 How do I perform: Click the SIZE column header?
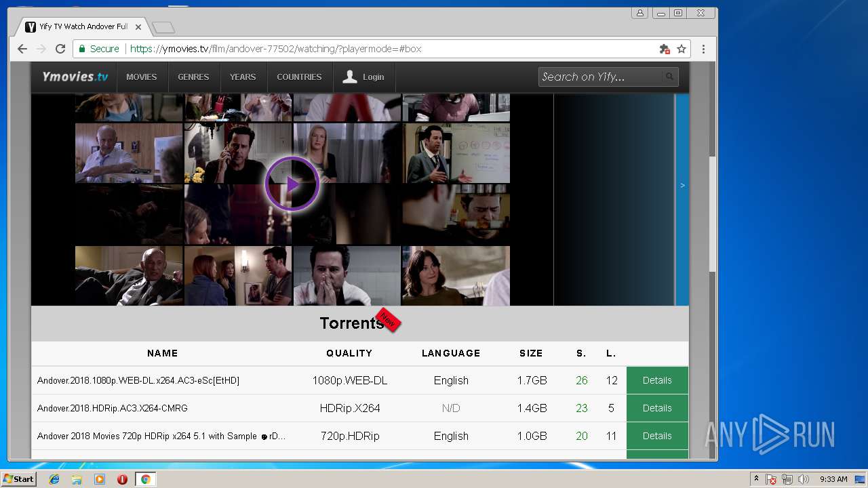coord(531,353)
